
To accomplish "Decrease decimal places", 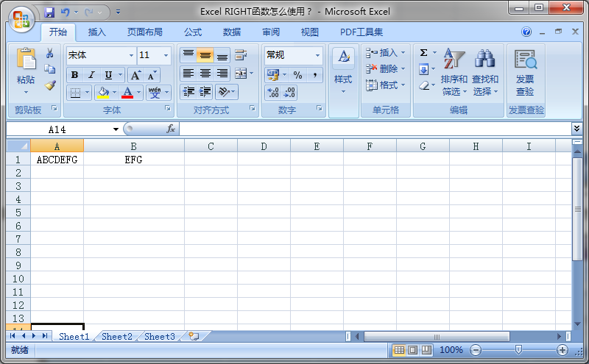I will pos(289,93).
